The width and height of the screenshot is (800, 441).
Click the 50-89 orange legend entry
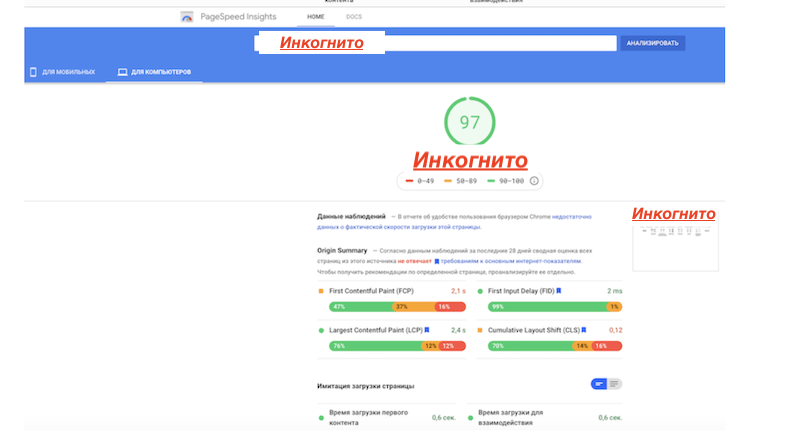click(x=460, y=181)
